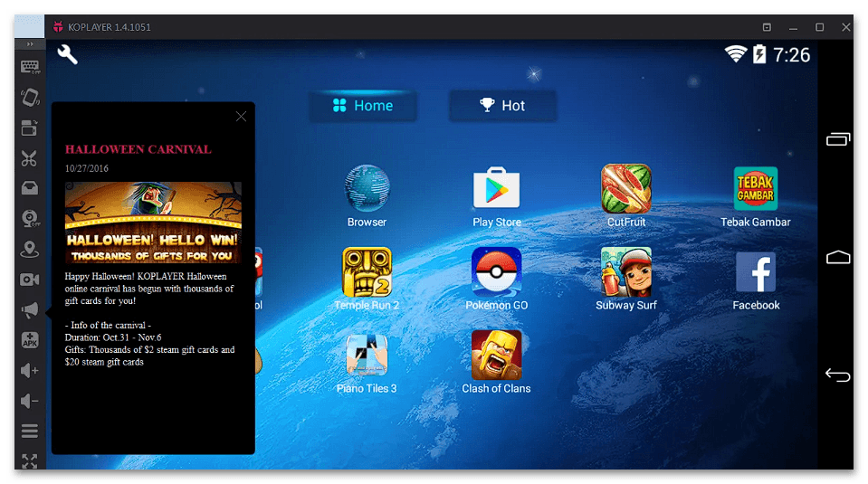Toggle the webcam icon in sidebar
The height and width of the screenshot is (484, 868).
point(30,219)
